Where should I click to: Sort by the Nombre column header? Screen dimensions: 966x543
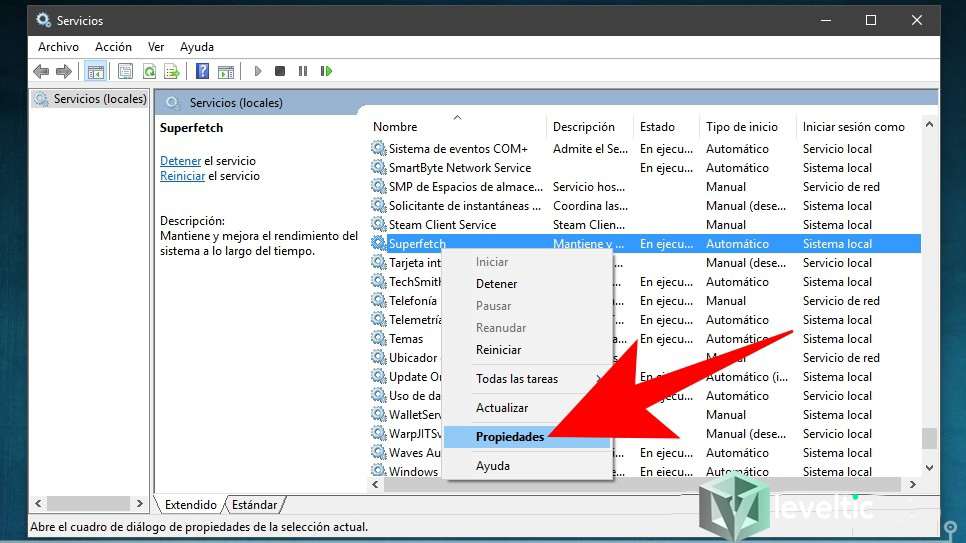[x=395, y=127]
